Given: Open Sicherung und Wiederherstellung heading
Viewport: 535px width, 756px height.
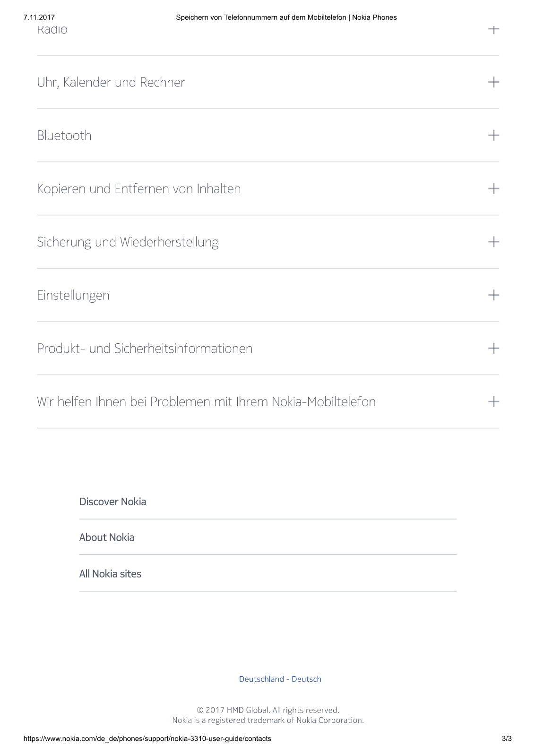Looking at the screenshot, I should pyautogui.click(x=128, y=242).
